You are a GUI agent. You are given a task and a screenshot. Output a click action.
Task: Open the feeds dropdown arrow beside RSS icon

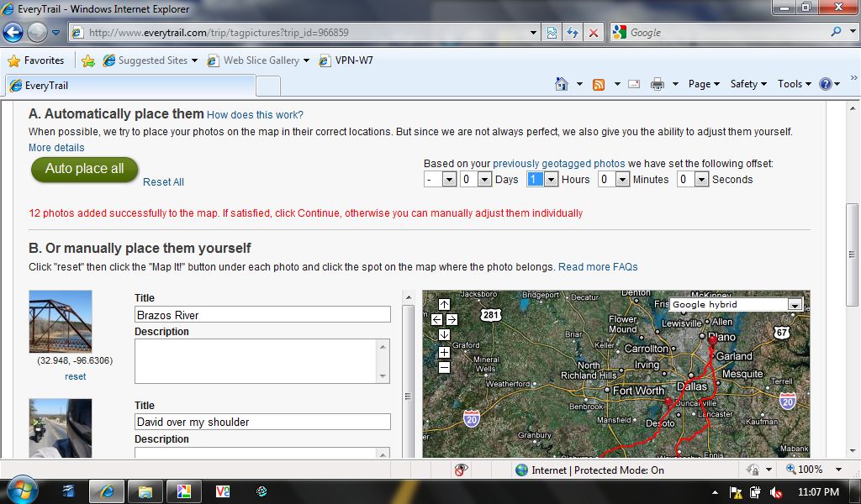(x=617, y=84)
